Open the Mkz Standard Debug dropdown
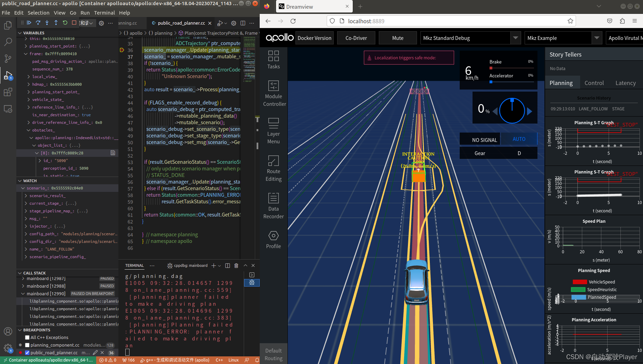 tap(516, 38)
